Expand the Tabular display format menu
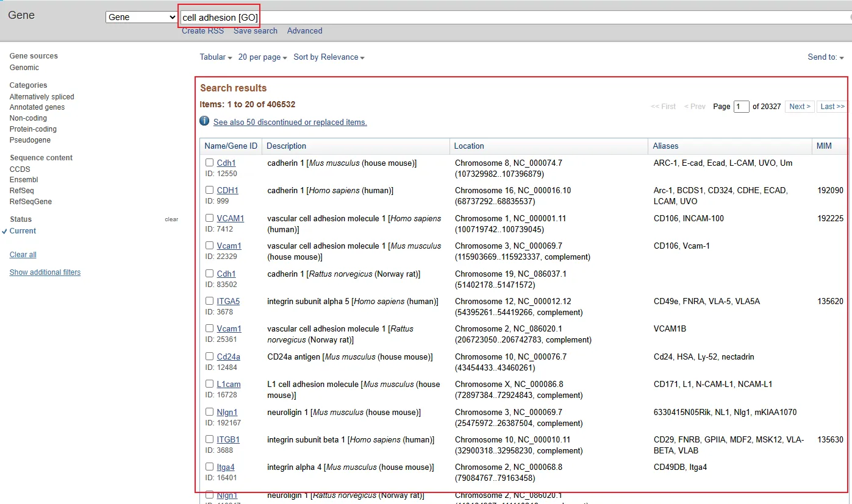This screenshot has width=852, height=504. 215,57
